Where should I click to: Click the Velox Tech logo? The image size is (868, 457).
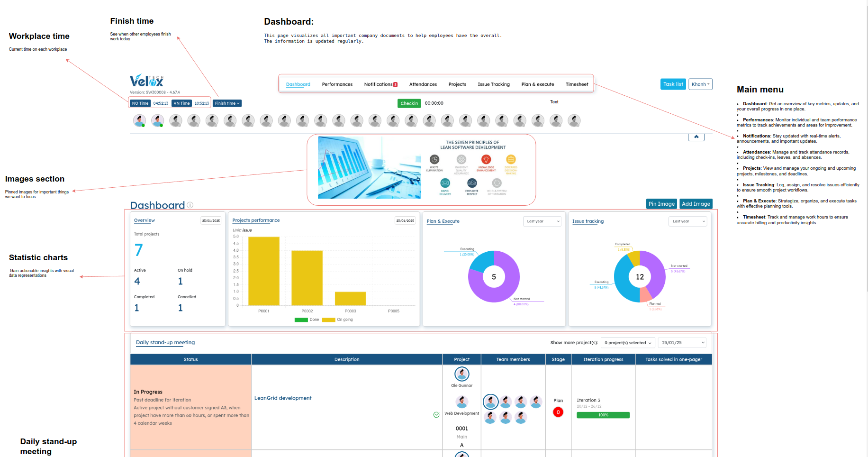(146, 81)
